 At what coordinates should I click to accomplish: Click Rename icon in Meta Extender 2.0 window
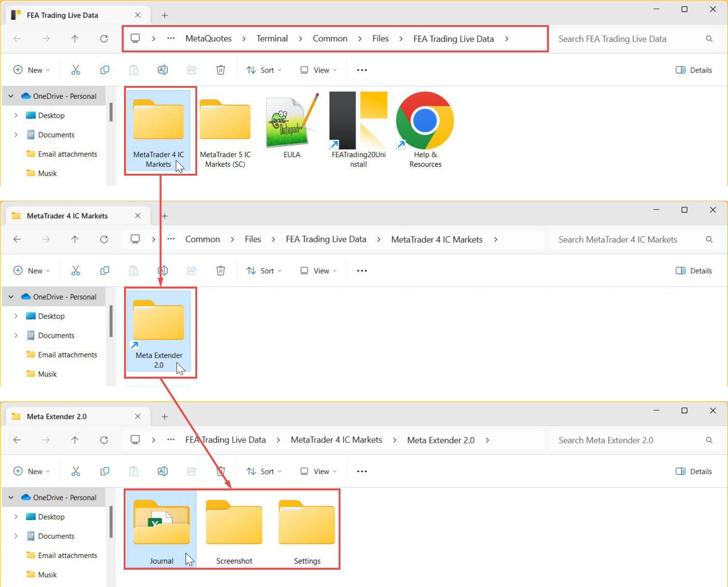pyautogui.click(x=163, y=471)
